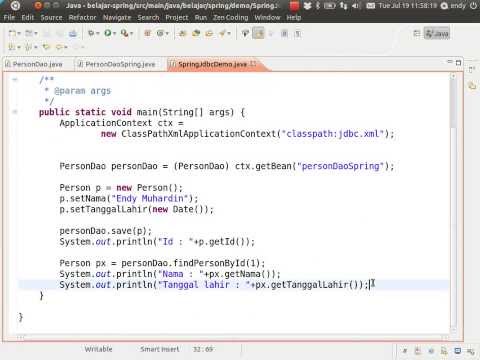Open the Ubuntu dash home icon

(15, 6)
